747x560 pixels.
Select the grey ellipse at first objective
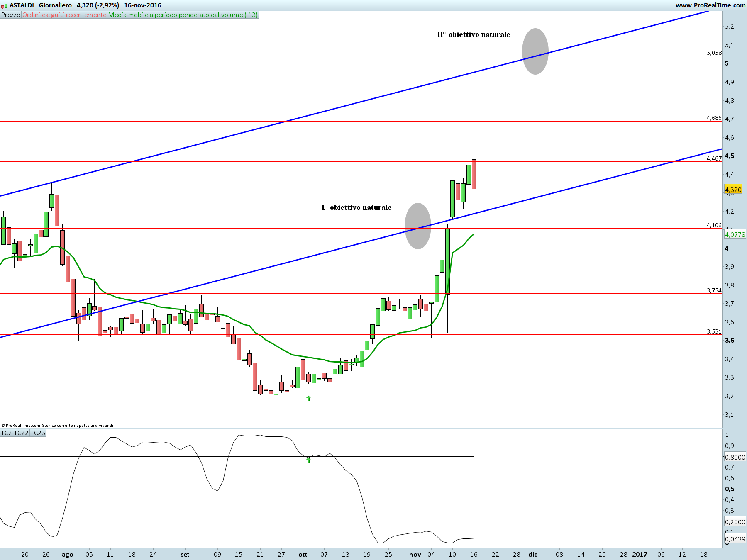click(418, 226)
